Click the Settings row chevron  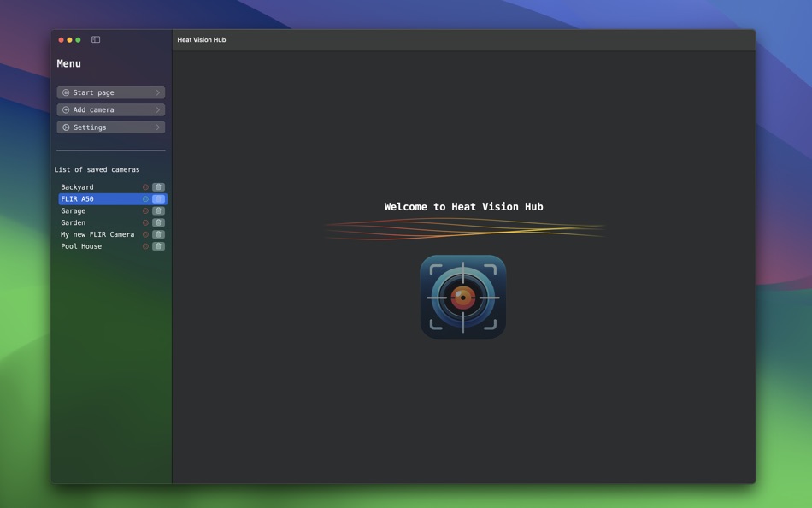pyautogui.click(x=158, y=127)
